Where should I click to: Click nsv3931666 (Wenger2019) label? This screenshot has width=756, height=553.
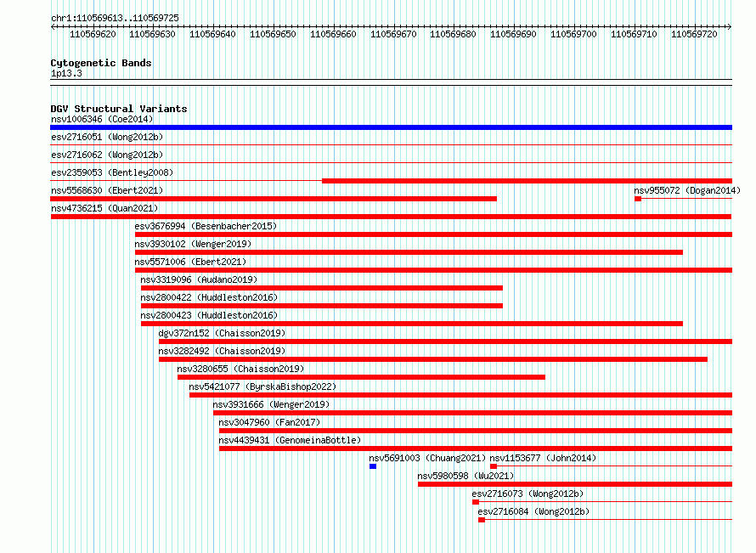[x=271, y=404]
